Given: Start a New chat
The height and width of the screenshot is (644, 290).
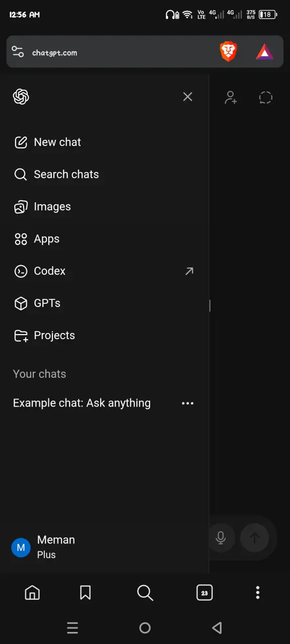Looking at the screenshot, I should click(104, 142).
